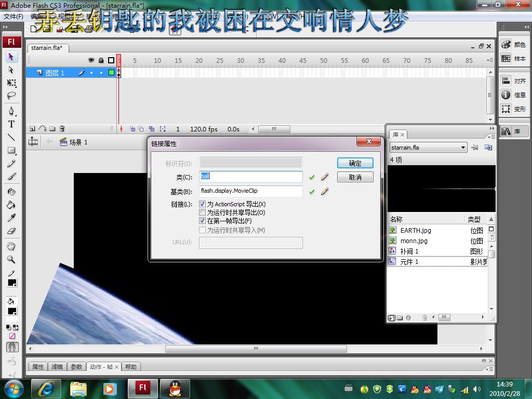The width and height of the screenshot is (532, 399).
Task: Validate base class with its green check
Action: [312, 192]
